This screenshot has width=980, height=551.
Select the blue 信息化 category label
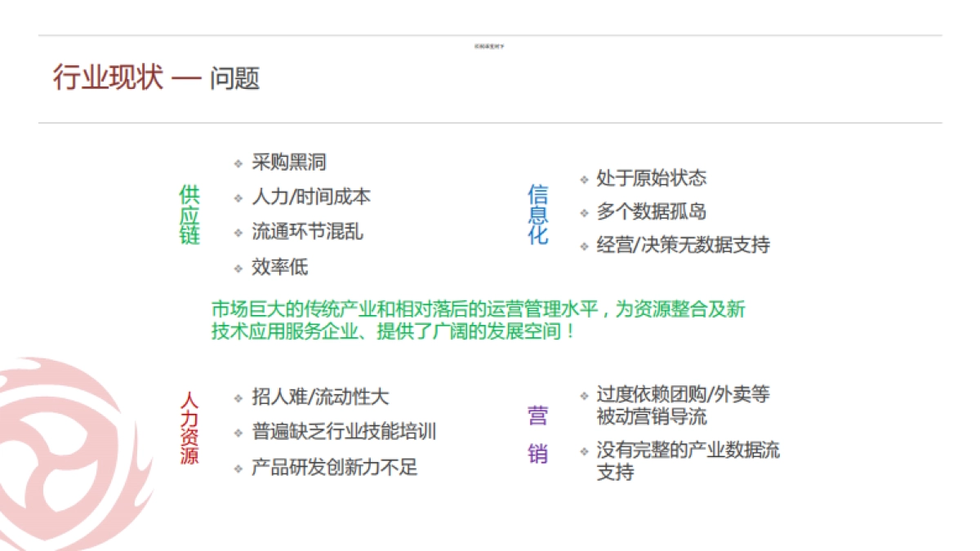[537, 214]
